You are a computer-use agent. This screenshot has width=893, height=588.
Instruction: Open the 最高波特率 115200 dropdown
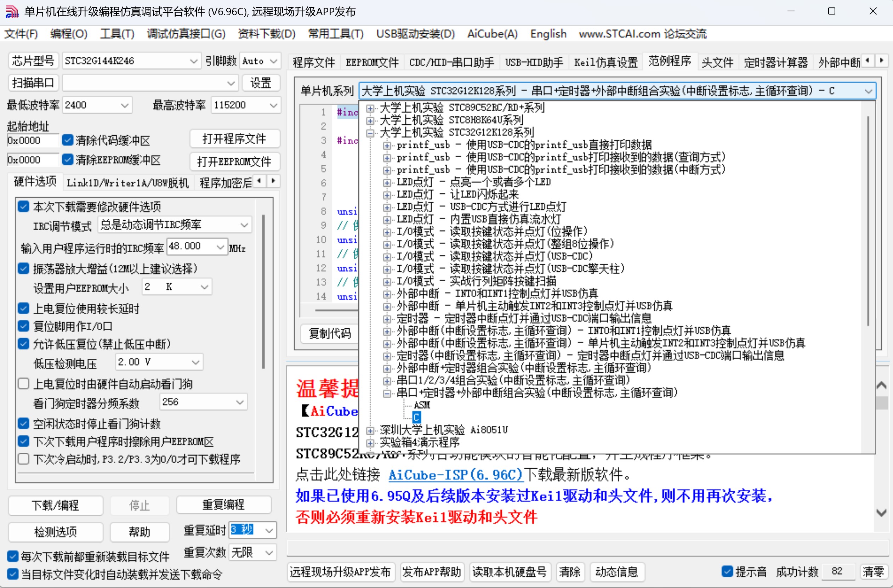click(x=273, y=105)
